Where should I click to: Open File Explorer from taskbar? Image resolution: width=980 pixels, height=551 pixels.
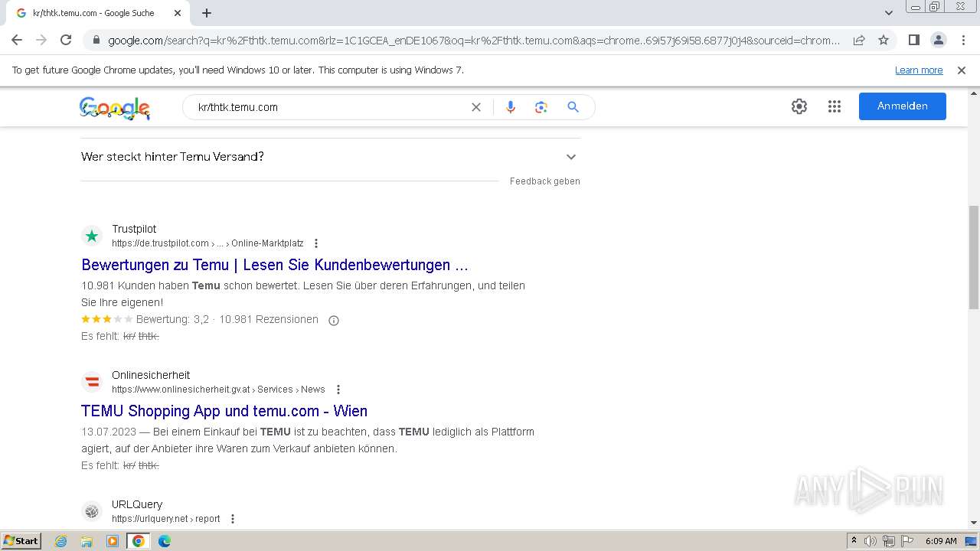87,541
